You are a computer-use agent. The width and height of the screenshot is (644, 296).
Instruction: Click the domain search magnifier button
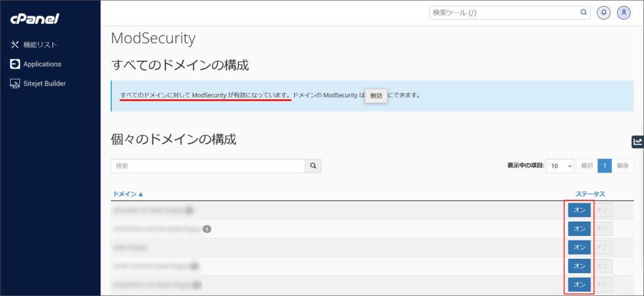coord(313,166)
